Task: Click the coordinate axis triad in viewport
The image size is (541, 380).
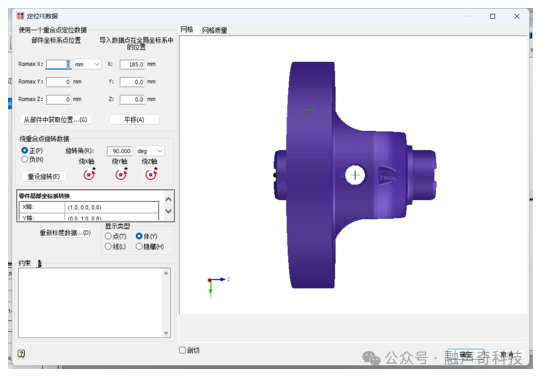Action: pyautogui.click(x=217, y=286)
